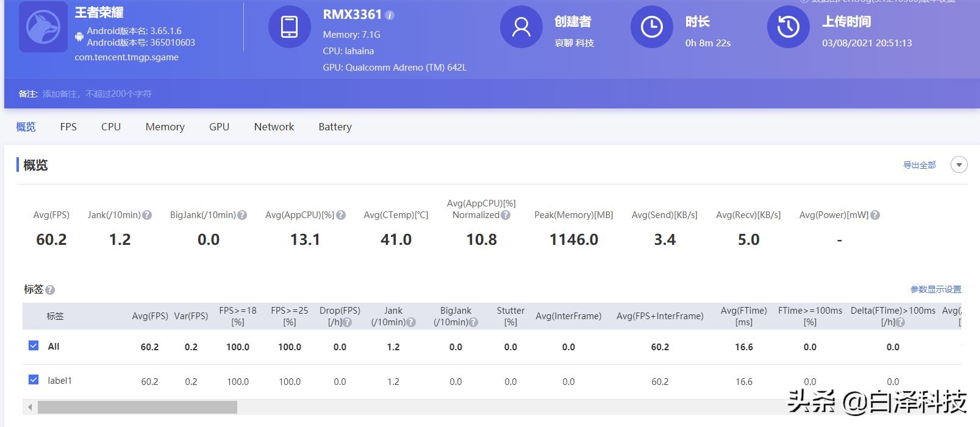980x427 pixels.
Task: Open help icon beside Normalized AppCPU metric
Action: (x=506, y=215)
